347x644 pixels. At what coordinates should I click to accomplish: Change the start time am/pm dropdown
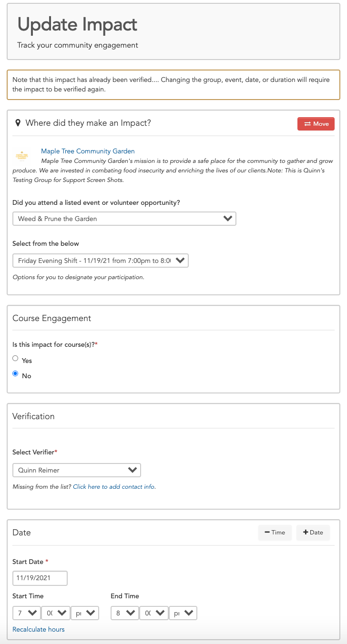tap(85, 613)
